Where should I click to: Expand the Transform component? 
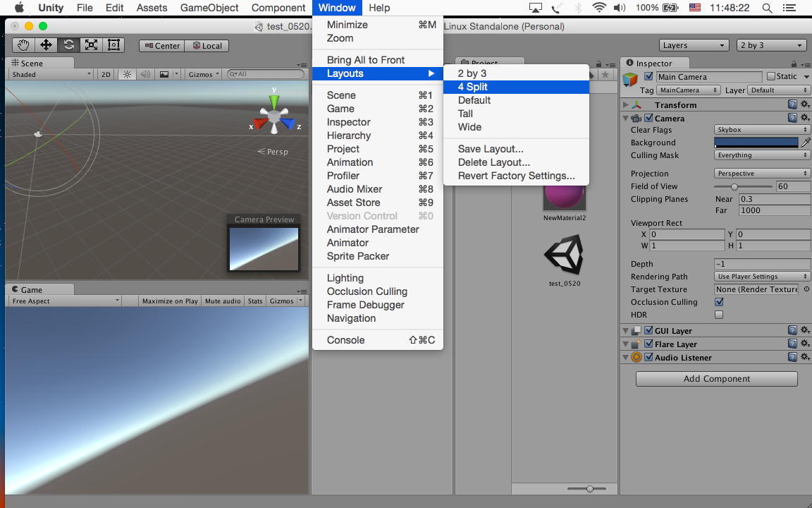[x=626, y=104]
